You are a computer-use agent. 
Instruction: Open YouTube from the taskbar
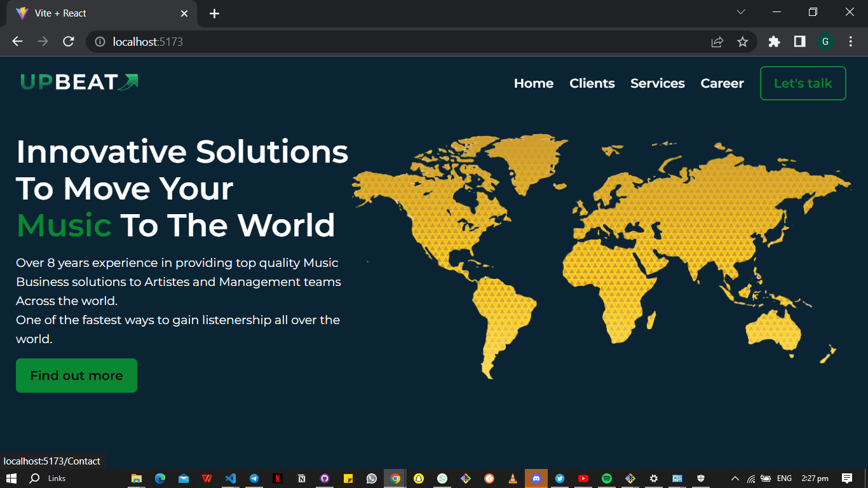(x=583, y=478)
